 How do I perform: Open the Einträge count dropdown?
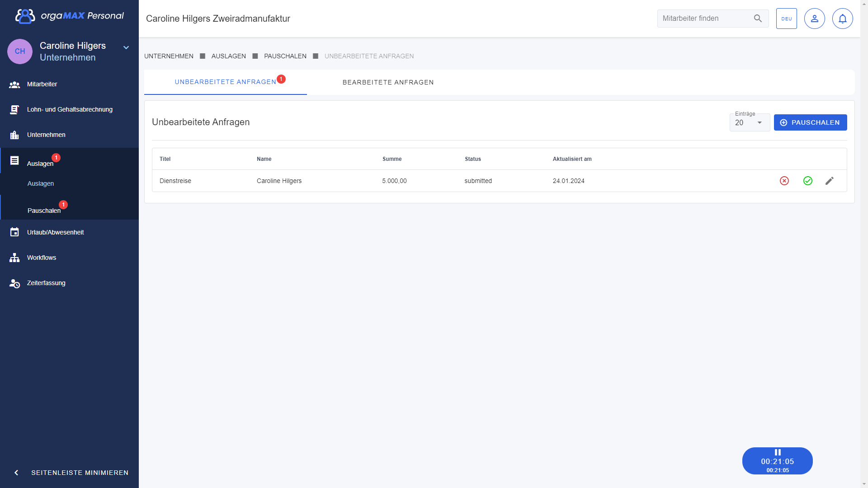750,123
